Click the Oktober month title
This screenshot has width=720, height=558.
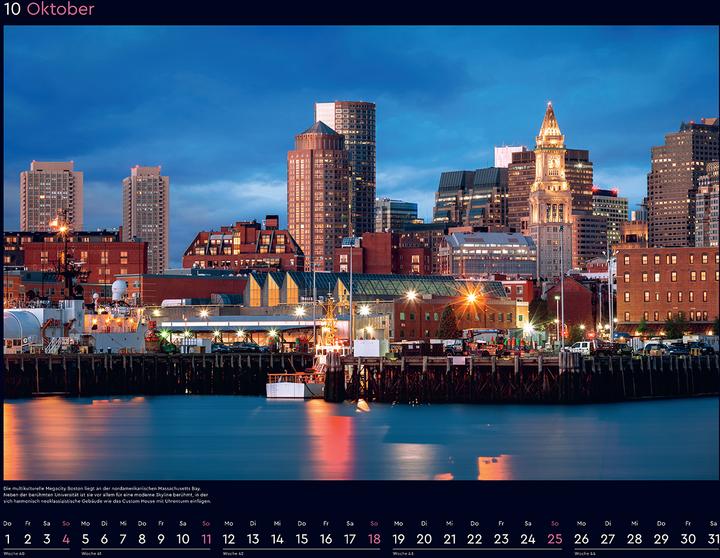(61, 10)
